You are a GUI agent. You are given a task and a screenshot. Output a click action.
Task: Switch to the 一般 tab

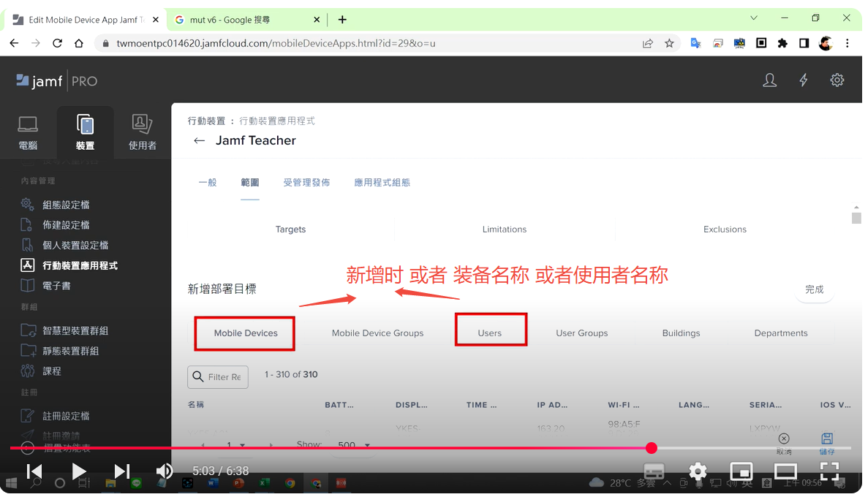coord(208,183)
